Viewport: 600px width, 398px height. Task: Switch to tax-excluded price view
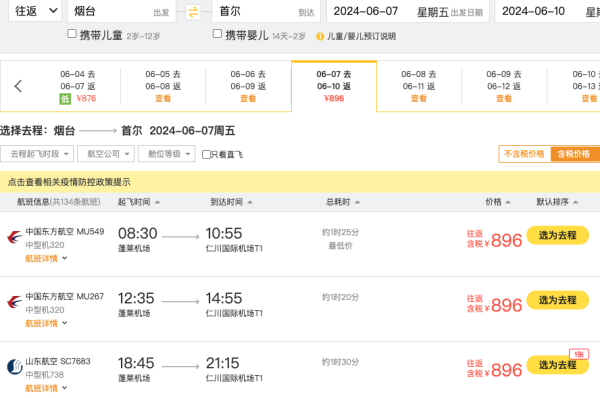coord(524,154)
